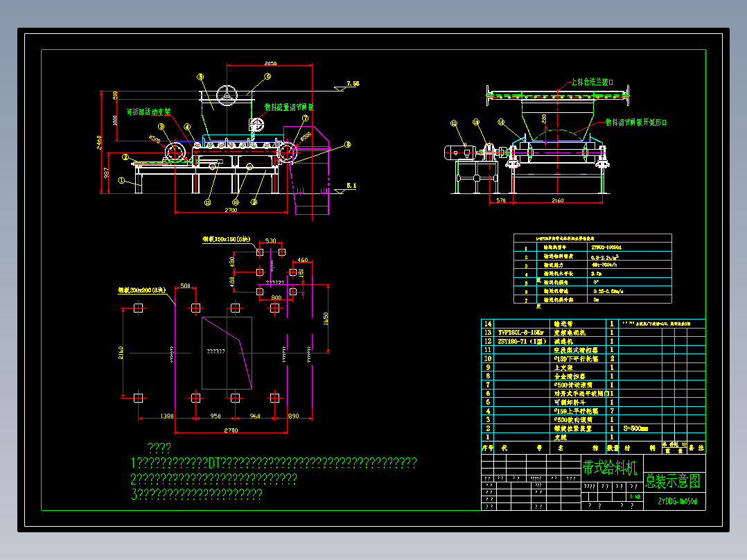
Task: Click the vertical 2160 dimension in foundation plan
Action: [121, 353]
